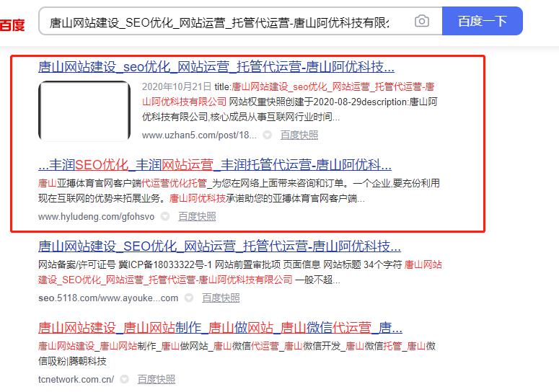Click the small icon beside the seo.5118.com URL
The image size is (559, 392).
(x=189, y=298)
